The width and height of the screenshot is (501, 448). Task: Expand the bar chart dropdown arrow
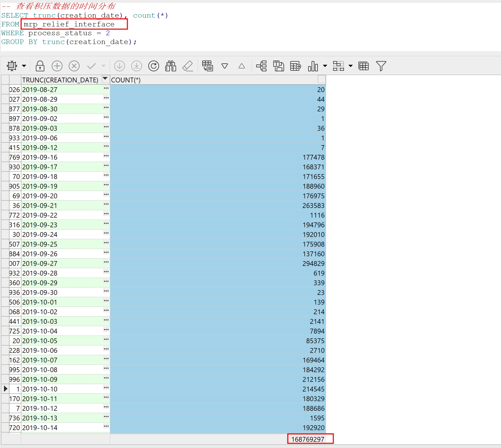[325, 66]
